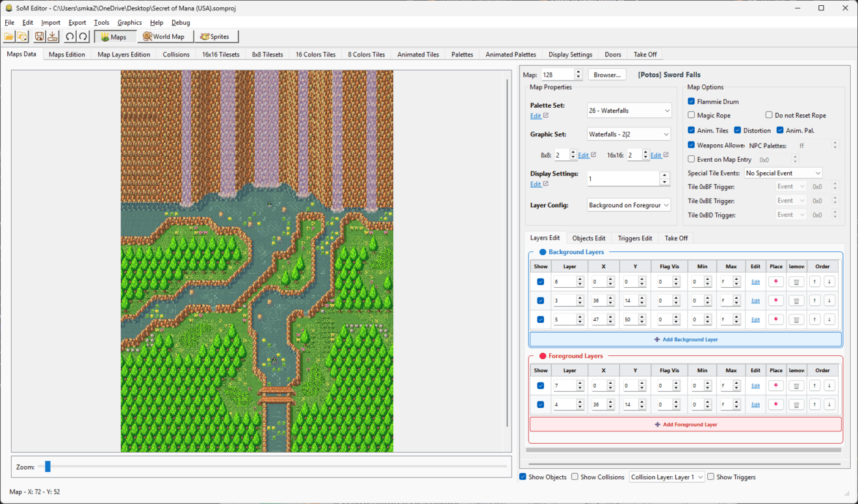Image resolution: width=858 pixels, height=504 pixels.
Task: Switch to the Objects Edit tab
Action: (589, 238)
